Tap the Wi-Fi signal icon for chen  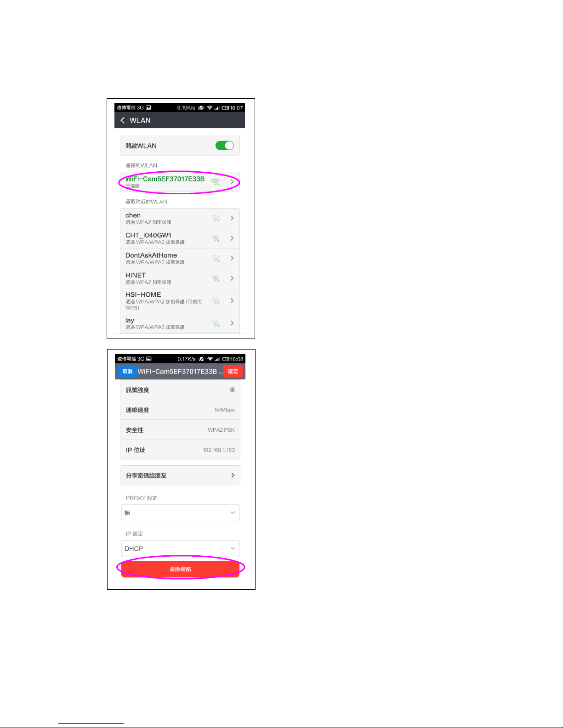pyautogui.click(x=216, y=218)
